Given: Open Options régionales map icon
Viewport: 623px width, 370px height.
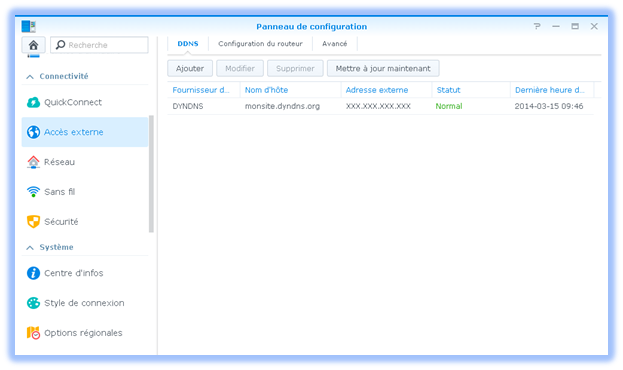Looking at the screenshot, I should click(33, 333).
